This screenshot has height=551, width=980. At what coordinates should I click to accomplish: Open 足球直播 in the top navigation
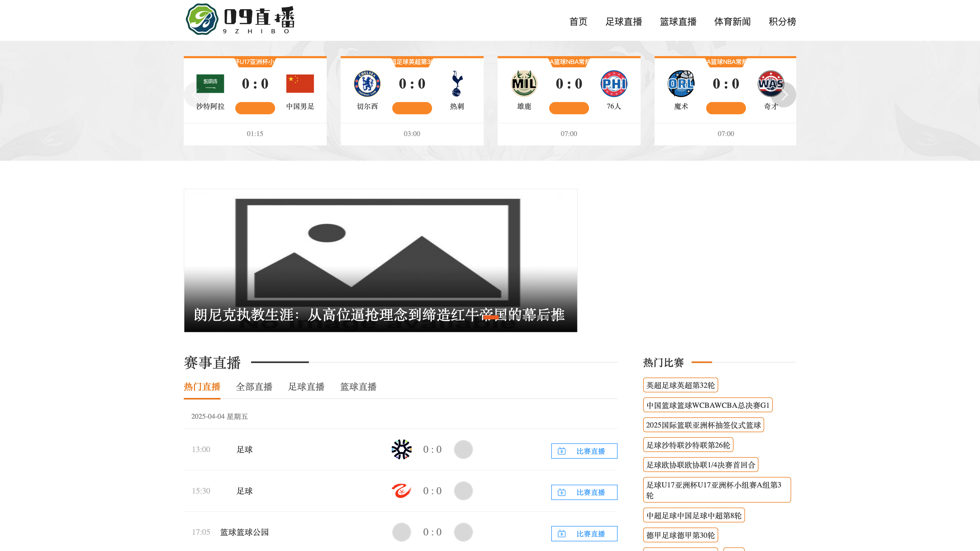tap(623, 22)
